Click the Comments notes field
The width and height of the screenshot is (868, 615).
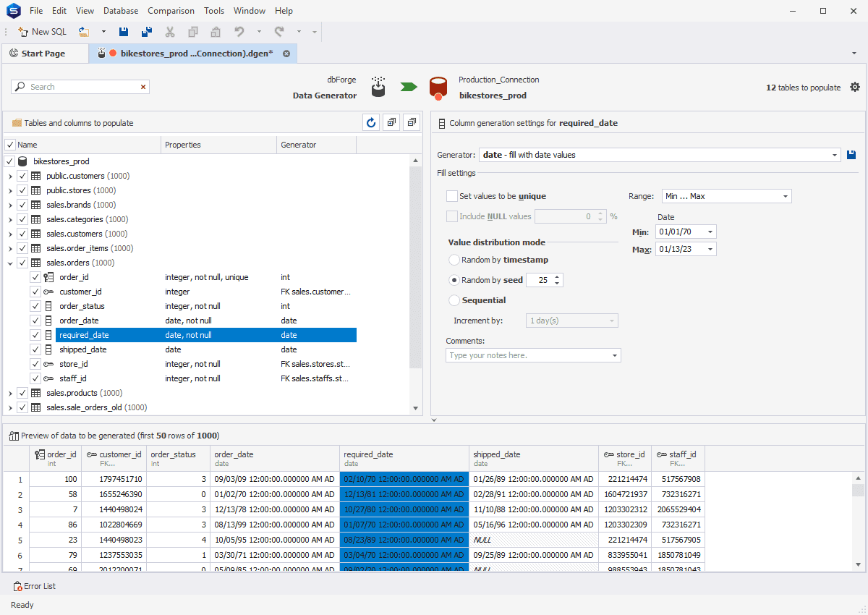pos(528,355)
